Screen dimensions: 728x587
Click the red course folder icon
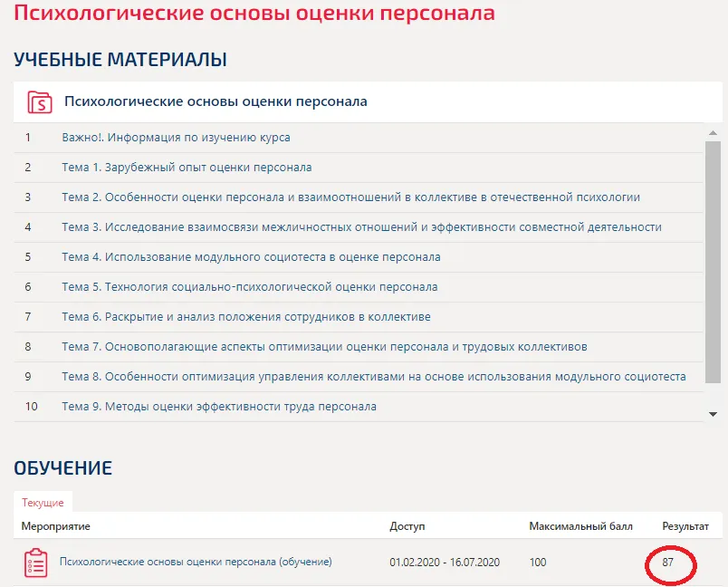pyautogui.click(x=40, y=101)
